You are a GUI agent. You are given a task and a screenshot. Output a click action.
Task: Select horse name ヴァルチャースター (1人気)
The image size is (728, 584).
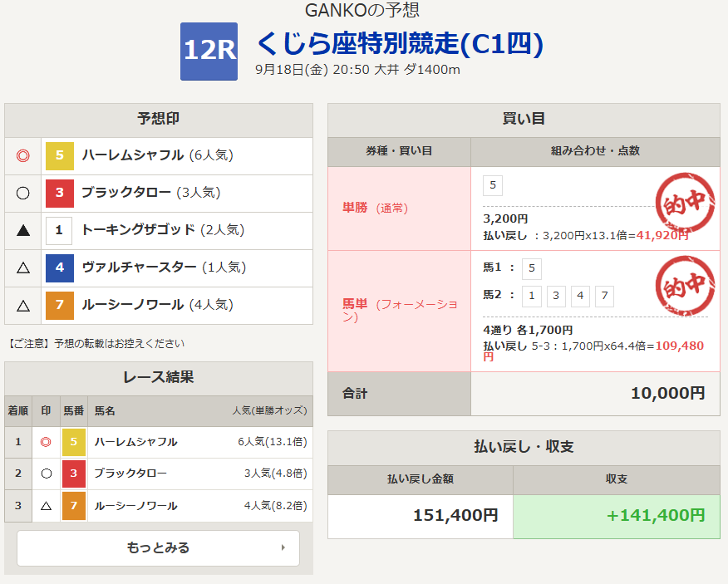[164, 267]
